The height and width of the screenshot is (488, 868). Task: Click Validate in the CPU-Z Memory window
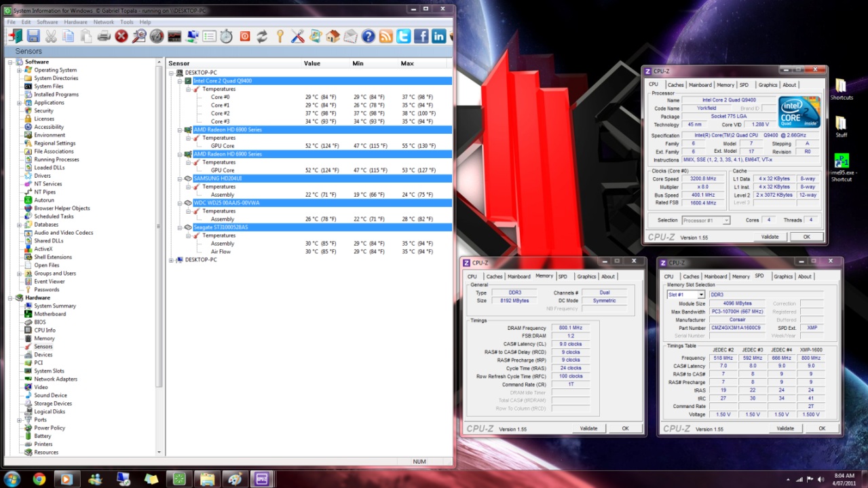pos(588,428)
